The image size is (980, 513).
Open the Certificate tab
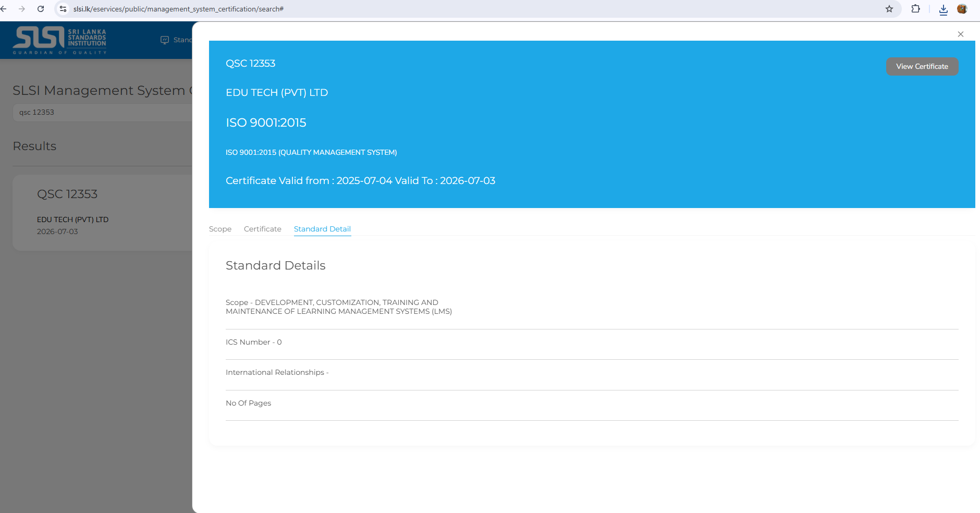262,229
